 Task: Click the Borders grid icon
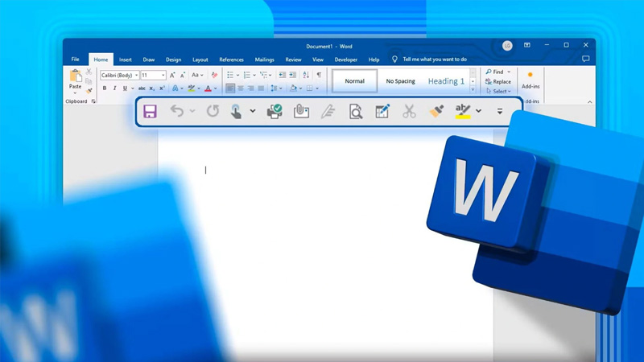click(x=310, y=88)
